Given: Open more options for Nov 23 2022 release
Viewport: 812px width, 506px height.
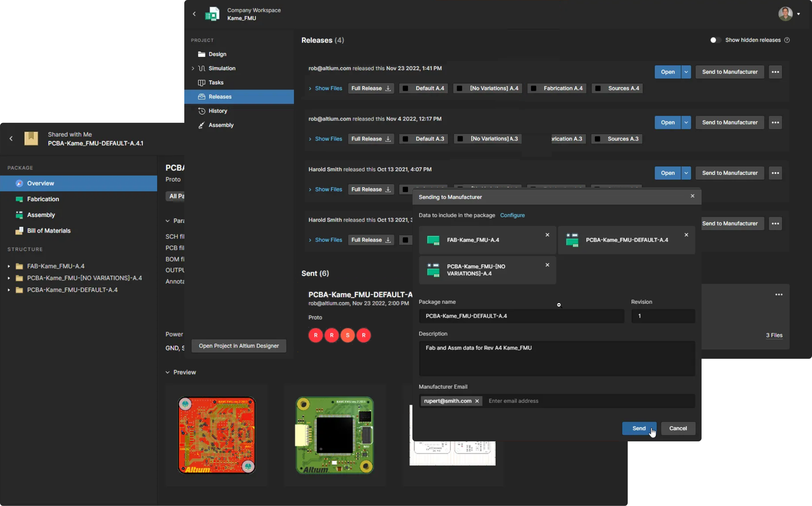Looking at the screenshot, I should 775,72.
